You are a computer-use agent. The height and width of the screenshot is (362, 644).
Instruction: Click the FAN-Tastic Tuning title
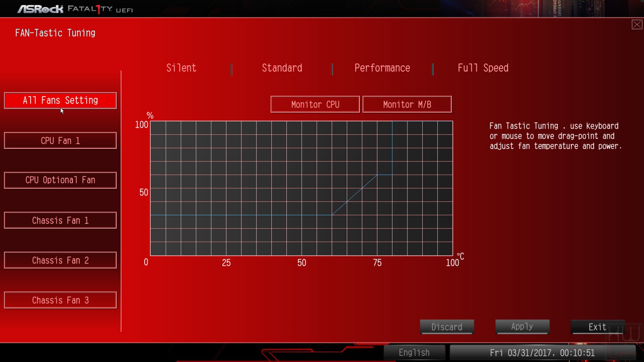pos(55,33)
